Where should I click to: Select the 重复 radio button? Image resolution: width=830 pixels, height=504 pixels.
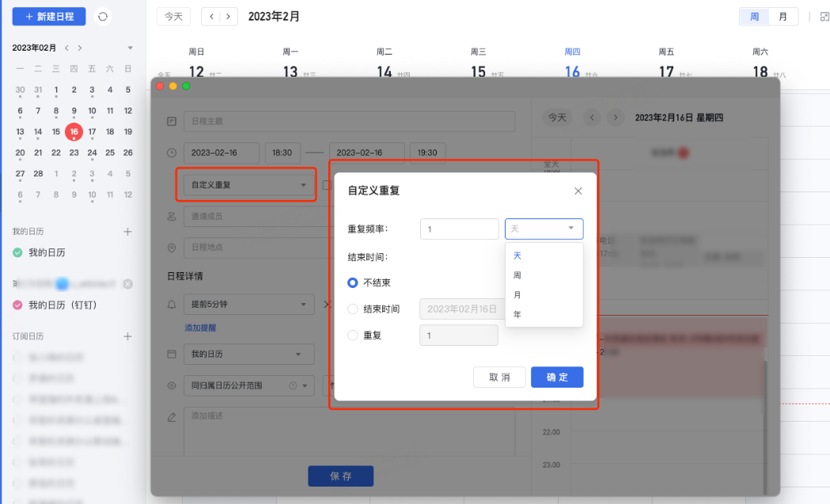click(x=353, y=335)
